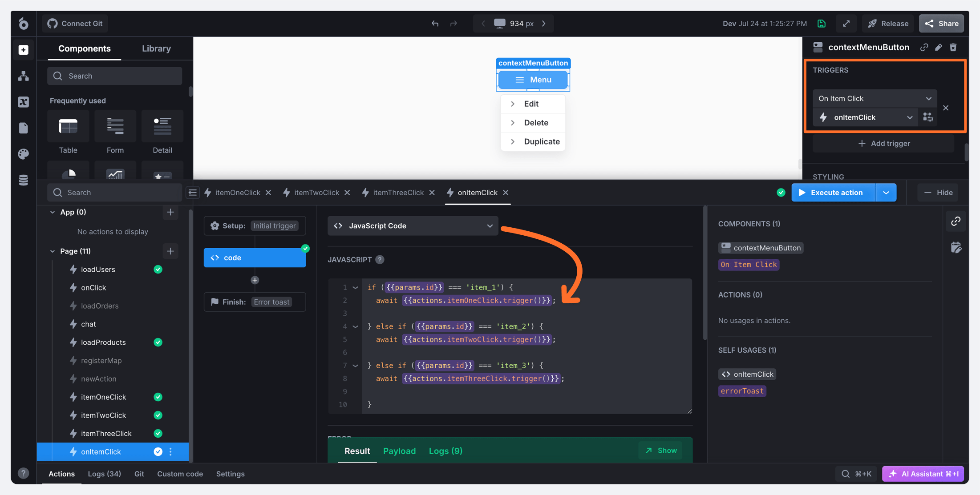The height and width of the screenshot is (495, 980).
Task: Open the JavaScript Code type dropdown
Action: [413, 226]
